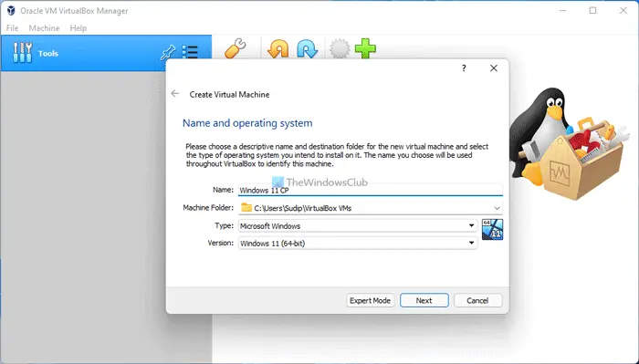Click the 'Tools' label in sidebar

[48, 53]
